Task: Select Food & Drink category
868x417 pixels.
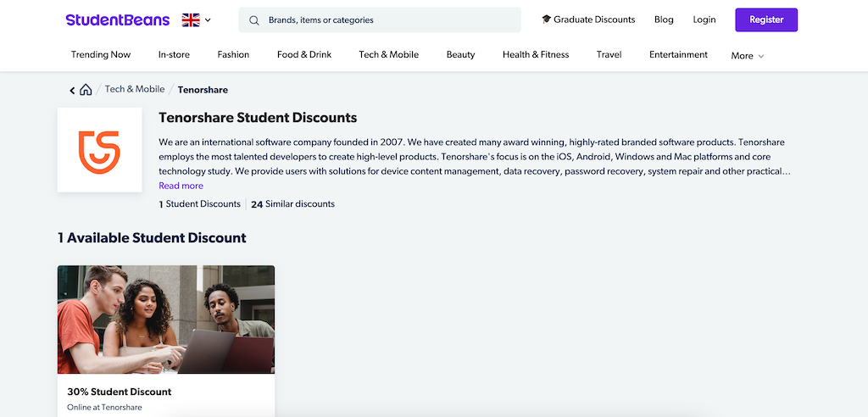Action: pyautogui.click(x=303, y=55)
